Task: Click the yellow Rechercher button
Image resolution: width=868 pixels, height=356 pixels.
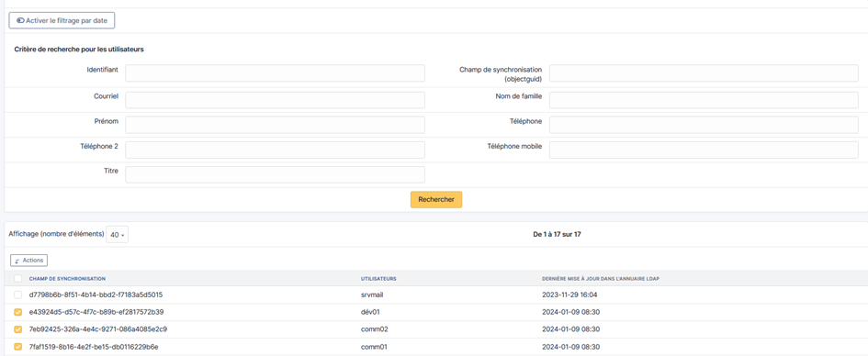Action: pos(436,199)
